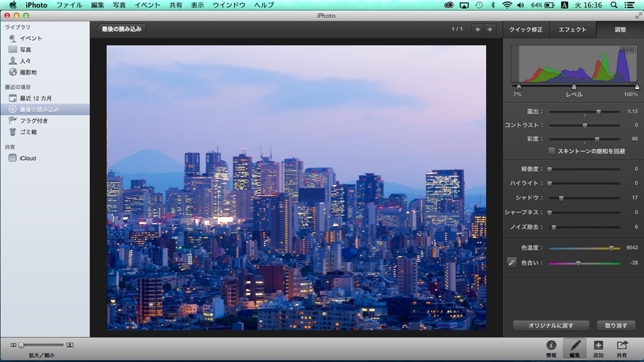Open ゴミ箱 trash in sidebar
This screenshot has width=644, height=362.
pos(28,132)
